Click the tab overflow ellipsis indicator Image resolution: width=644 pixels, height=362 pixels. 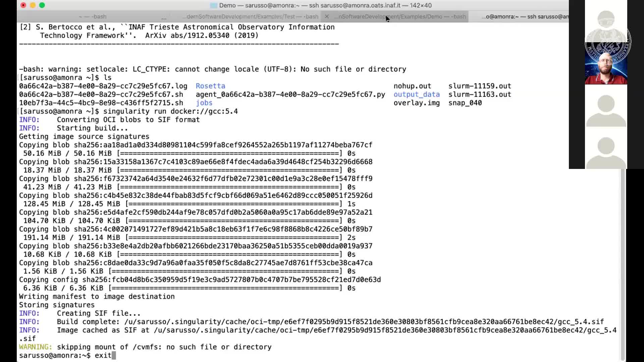pos(164,18)
